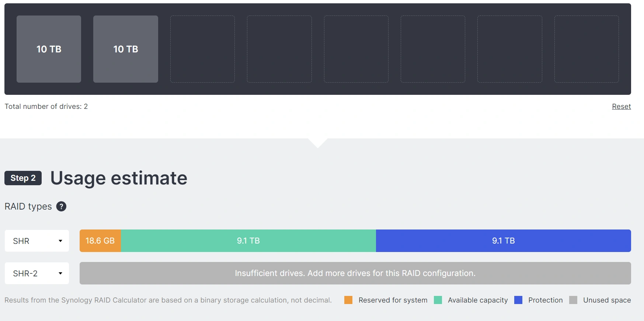Click the gray Unused space legend swatch
This screenshot has height=321, width=644.
573,300
